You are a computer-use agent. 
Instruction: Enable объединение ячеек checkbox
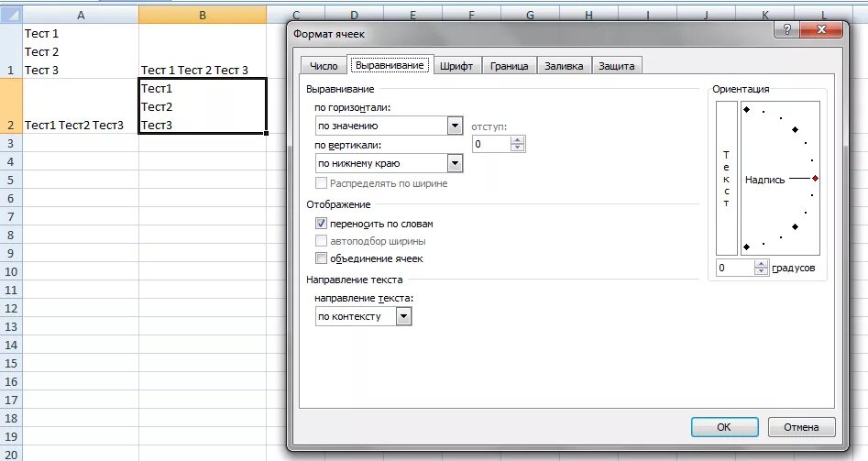pos(321,258)
